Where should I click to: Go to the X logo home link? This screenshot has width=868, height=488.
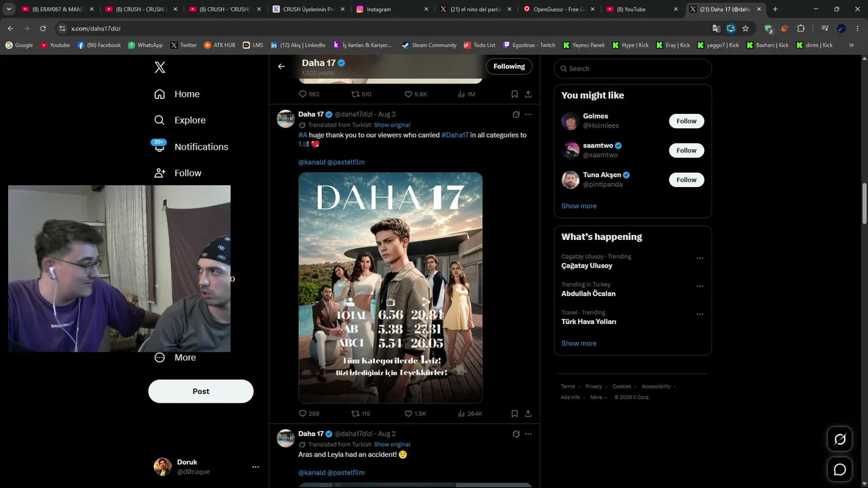point(160,67)
